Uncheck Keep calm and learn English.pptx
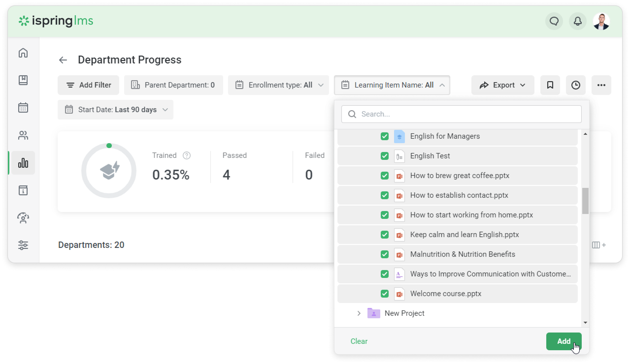630x364 pixels. point(384,235)
